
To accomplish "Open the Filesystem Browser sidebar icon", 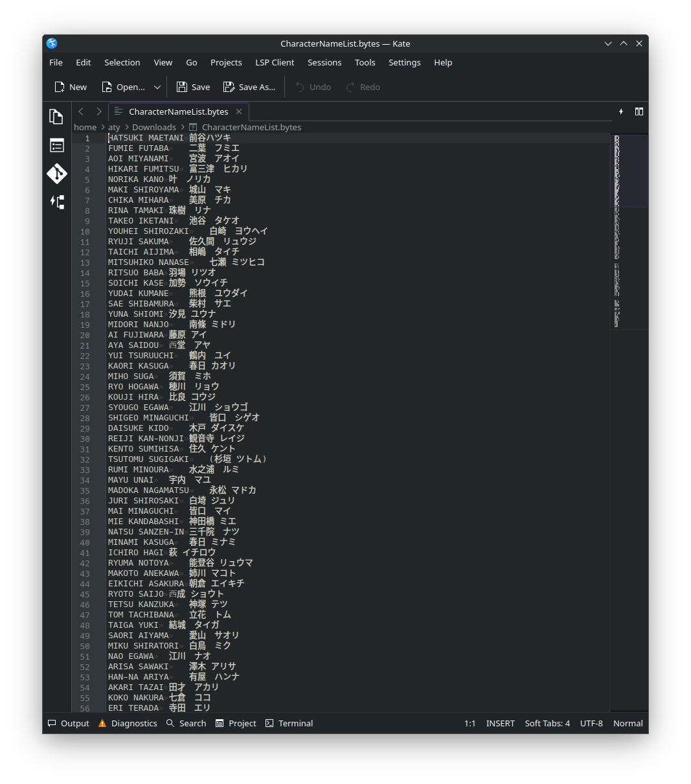I will point(56,145).
